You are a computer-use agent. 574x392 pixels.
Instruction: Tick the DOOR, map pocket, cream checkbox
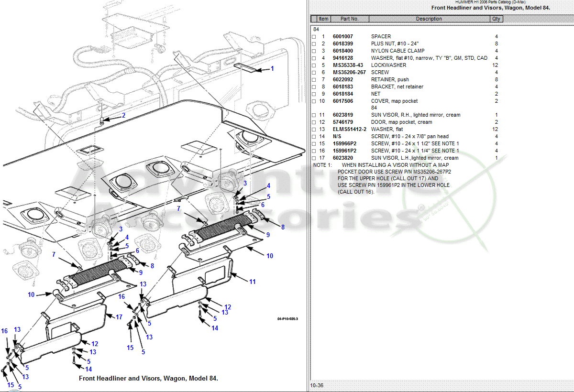click(x=314, y=122)
